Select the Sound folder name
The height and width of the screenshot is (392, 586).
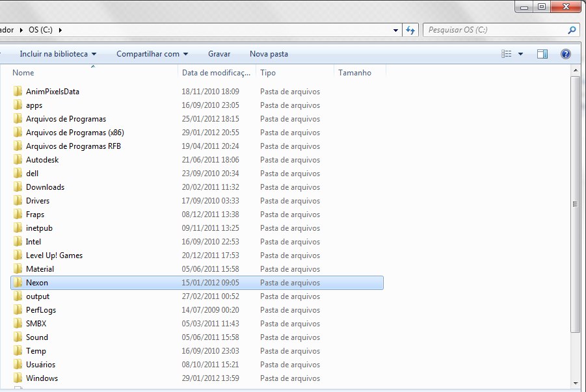(x=37, y=337)
